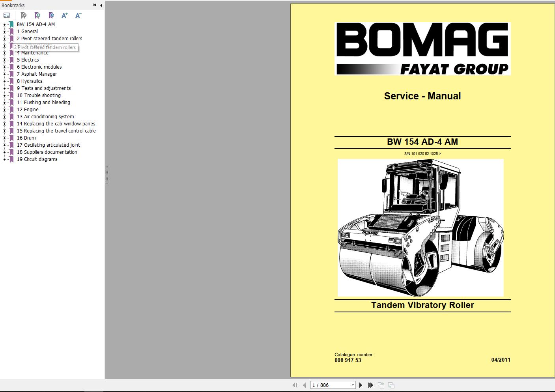Open the 13 Air conditioning system bookmark

coord(46,117)
